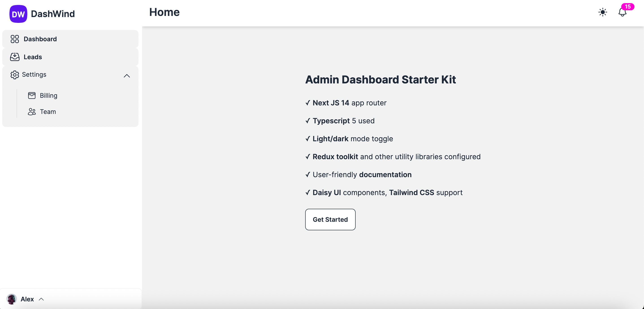
Task: Click the Leads inbox icon
Action: [14, 56]
